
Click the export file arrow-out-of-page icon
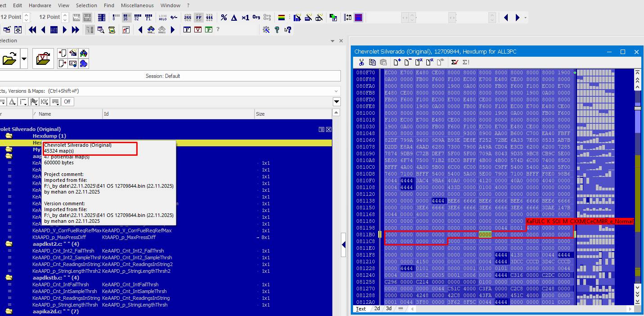click(x=63, y=63)
